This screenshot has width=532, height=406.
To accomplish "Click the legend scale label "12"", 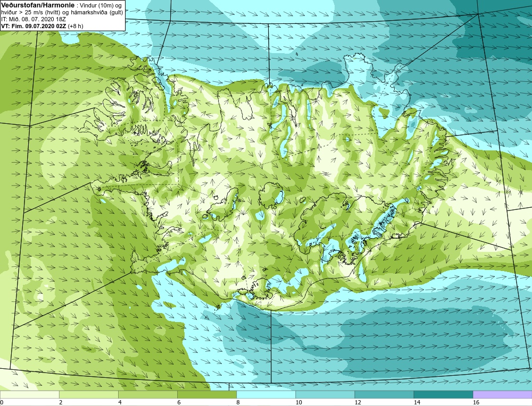I will pos(358,402).
